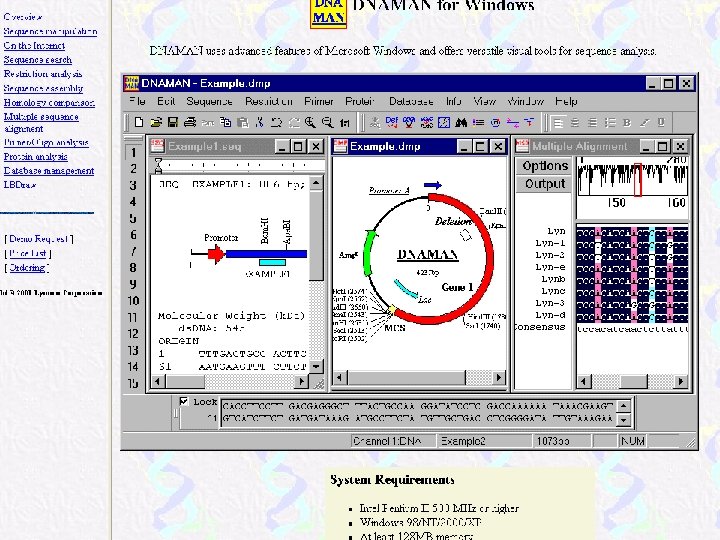Select channel number 8 in the channel list
Image resolution: width=720 pixels, height=540 pixels.
coord(134,268)
